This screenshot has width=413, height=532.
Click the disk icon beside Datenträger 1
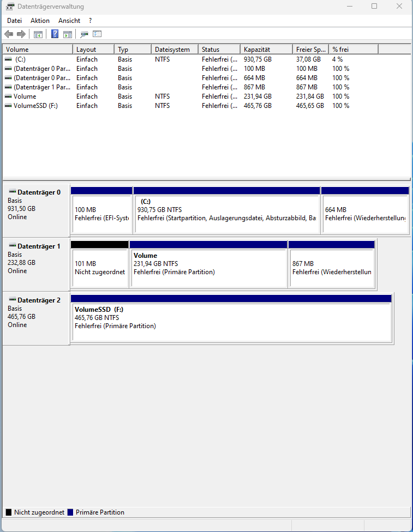pyautogui.click(x=13, y=246)
